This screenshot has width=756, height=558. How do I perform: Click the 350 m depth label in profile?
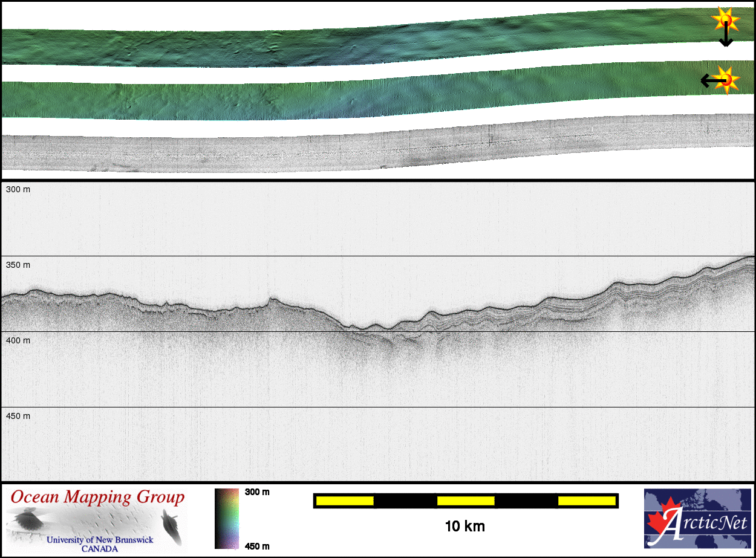[18, 265]
